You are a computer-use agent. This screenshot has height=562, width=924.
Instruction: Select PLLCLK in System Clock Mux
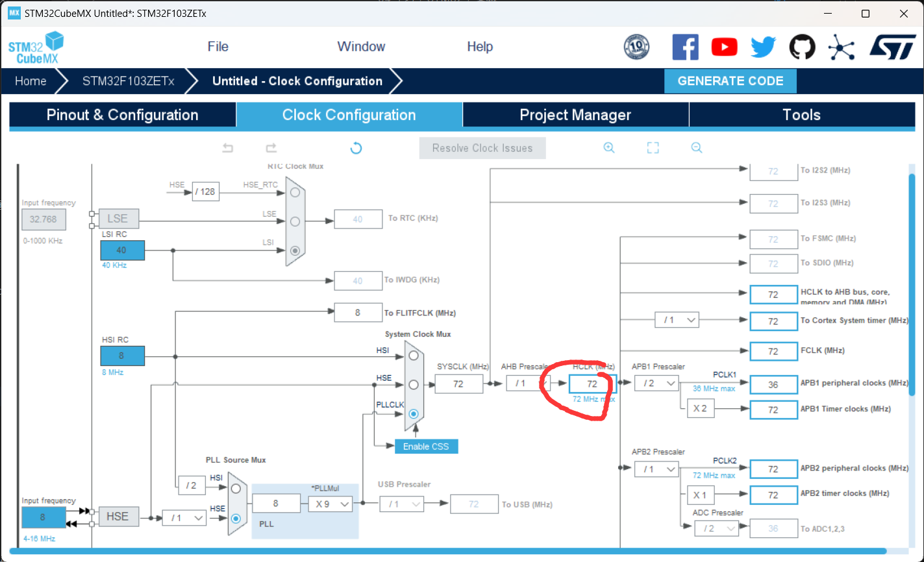[x=414, y=413]
